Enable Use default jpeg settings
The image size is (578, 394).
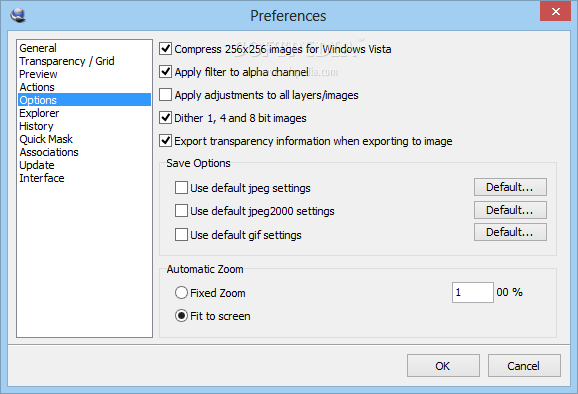pos(181,187)
